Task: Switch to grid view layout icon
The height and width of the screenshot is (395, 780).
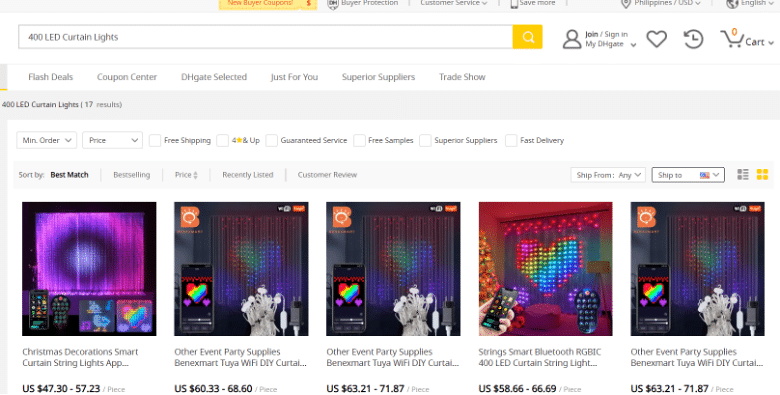Action: pyautogui.click(x=762, y=174)
